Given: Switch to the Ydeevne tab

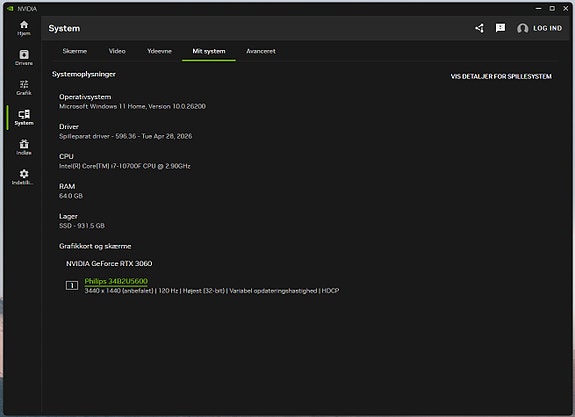Looking at the screenshot, I should tap(160, 51).
